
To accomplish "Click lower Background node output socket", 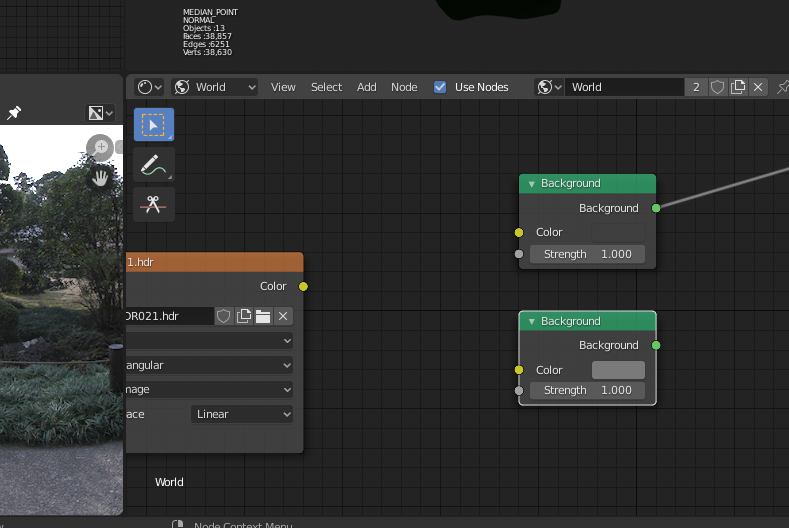I will (656, 345).
